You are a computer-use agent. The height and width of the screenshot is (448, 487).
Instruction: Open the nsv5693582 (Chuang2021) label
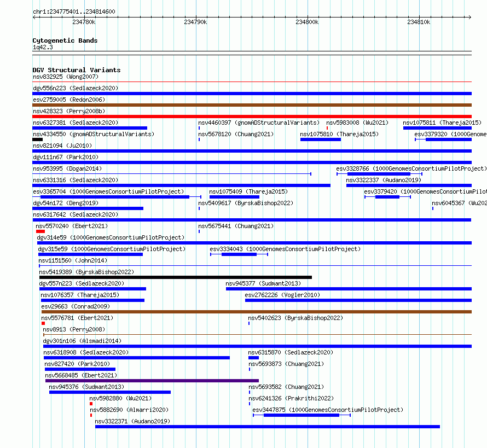[286, 387]
